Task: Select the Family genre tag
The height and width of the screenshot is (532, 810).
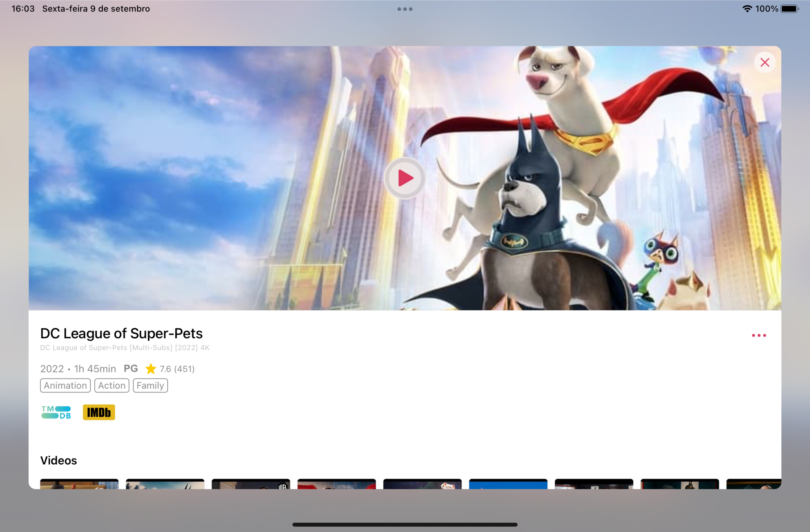Action: coord(150,385)
